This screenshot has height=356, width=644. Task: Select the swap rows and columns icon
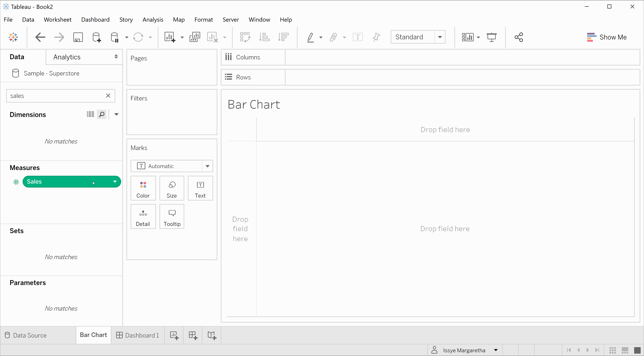245,37
